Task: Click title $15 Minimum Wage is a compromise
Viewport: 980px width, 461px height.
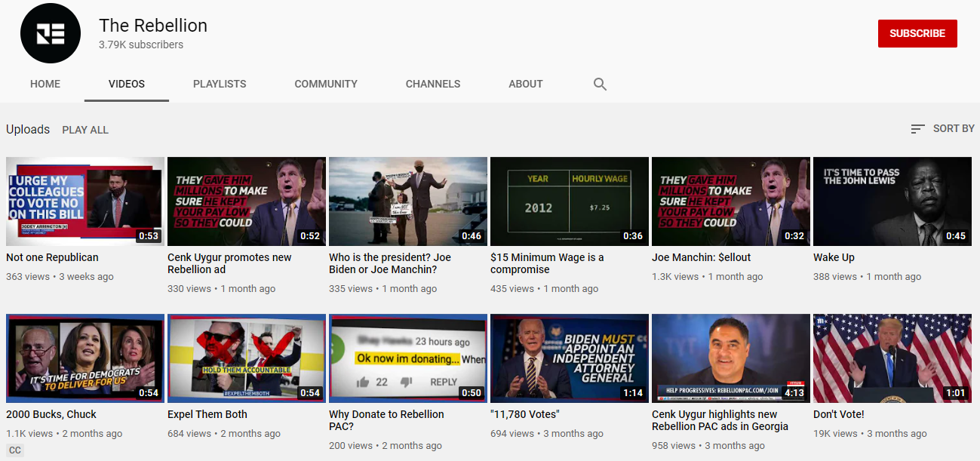Action: point(547,263)
